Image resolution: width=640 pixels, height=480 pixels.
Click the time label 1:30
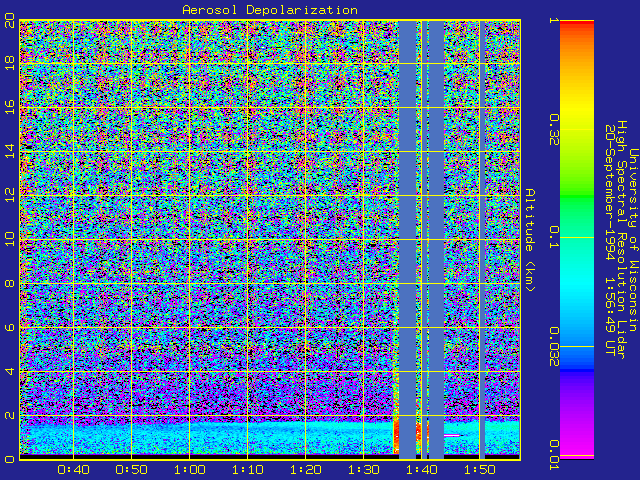click(363, 470)
